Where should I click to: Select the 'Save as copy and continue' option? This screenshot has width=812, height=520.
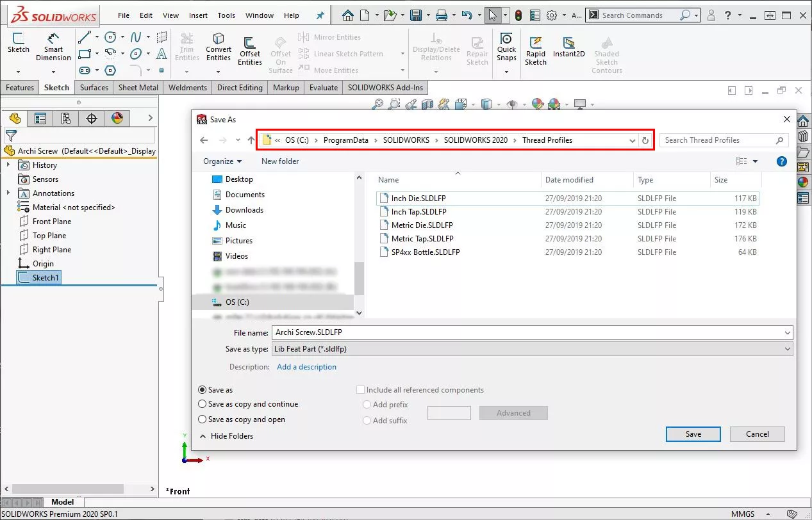click(x=203, y=404)
